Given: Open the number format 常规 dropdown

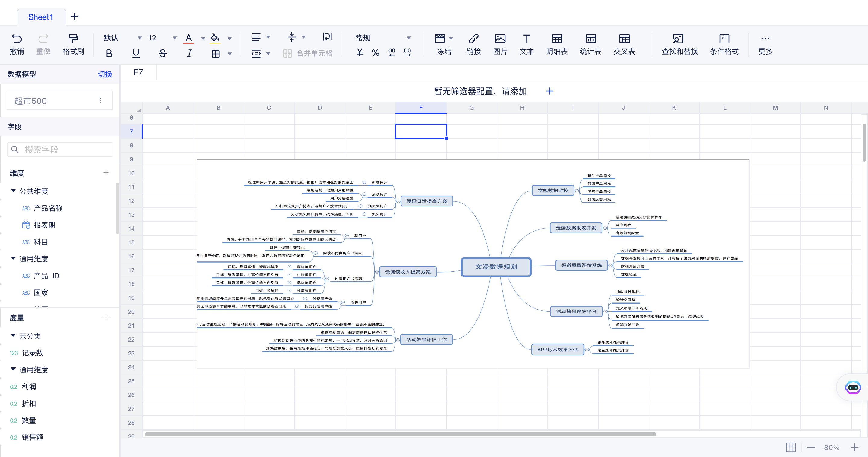Looking at the screenshot, I should click(x=408, y=38).
